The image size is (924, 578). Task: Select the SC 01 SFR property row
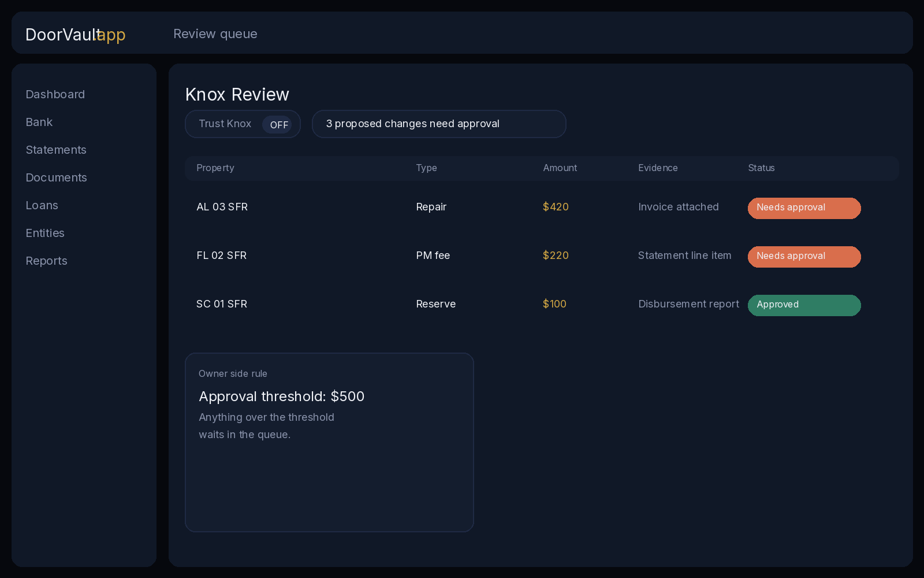pyautogui.click(x=542, y=304)
